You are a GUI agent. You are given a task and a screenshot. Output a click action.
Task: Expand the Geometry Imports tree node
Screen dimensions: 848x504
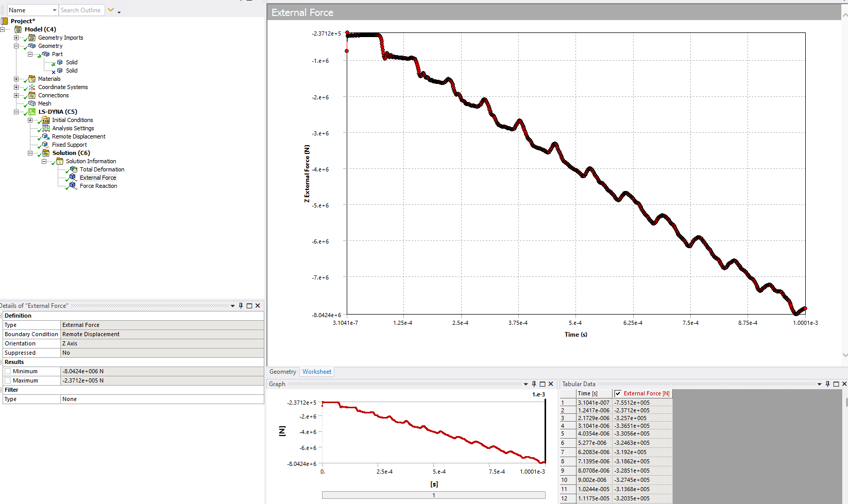tap(16, 38)
